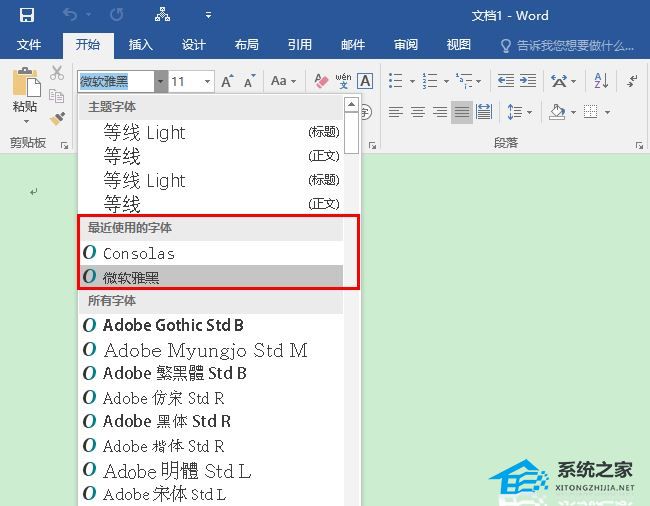Click the font list scroll up arrow
The image size is (650, 506).
point(352,104)
